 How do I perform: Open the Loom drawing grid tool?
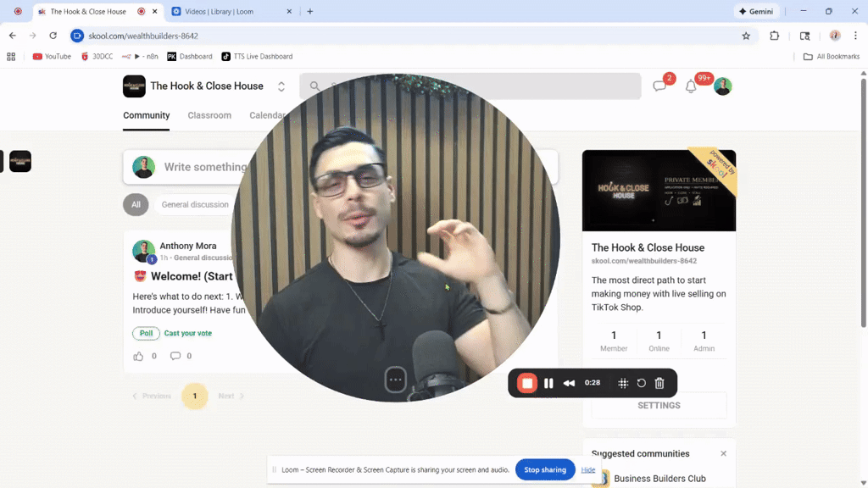coord(623,383)
